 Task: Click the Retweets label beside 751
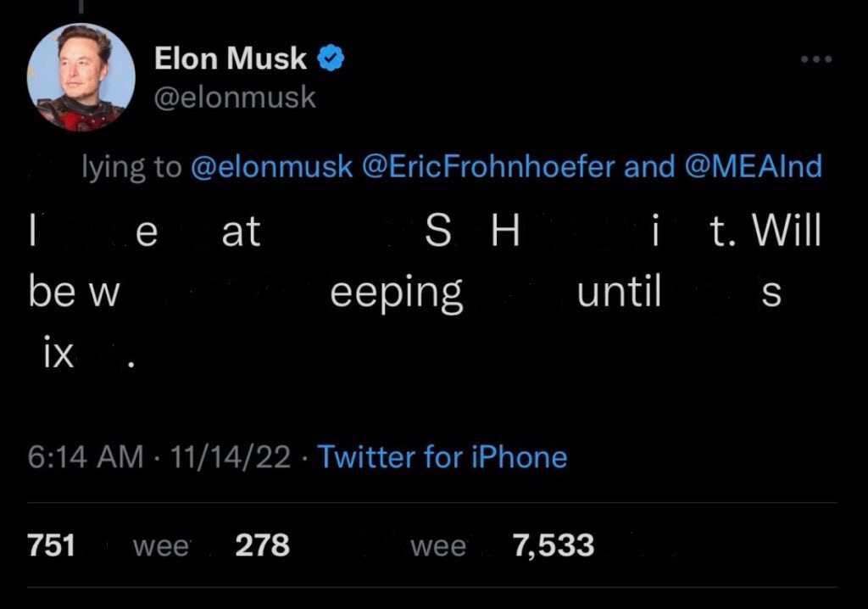pyautogui.click(x=159, y=546)
